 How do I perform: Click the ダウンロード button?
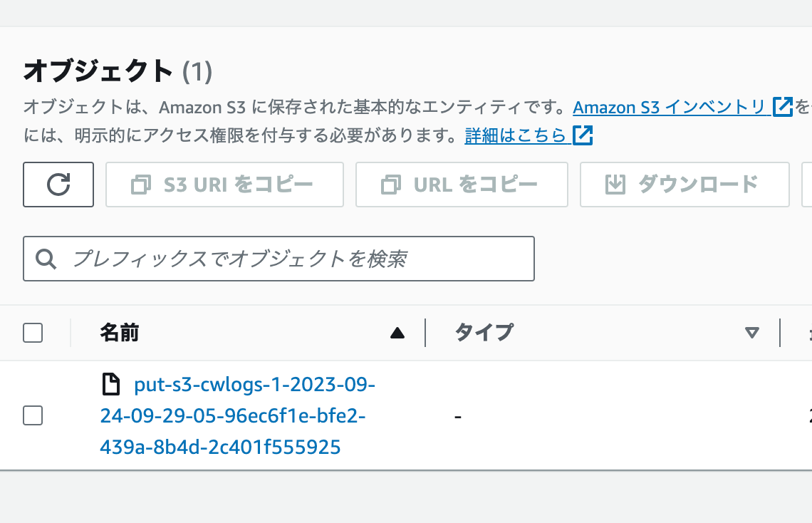click(x=684, y=184)
